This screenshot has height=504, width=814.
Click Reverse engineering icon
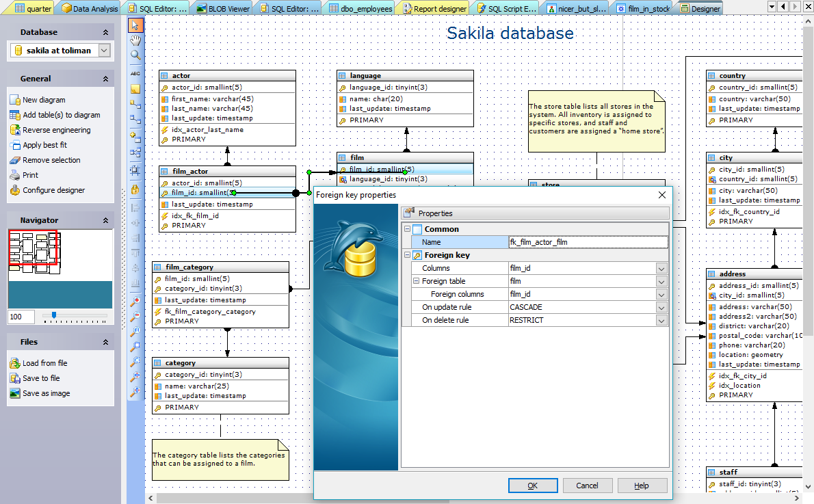15,130
